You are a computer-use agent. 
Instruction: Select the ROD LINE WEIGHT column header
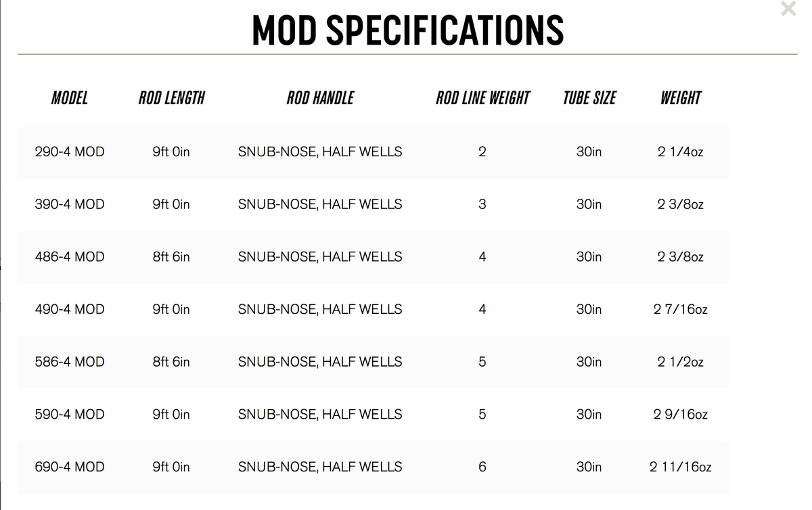coord(482,97)
